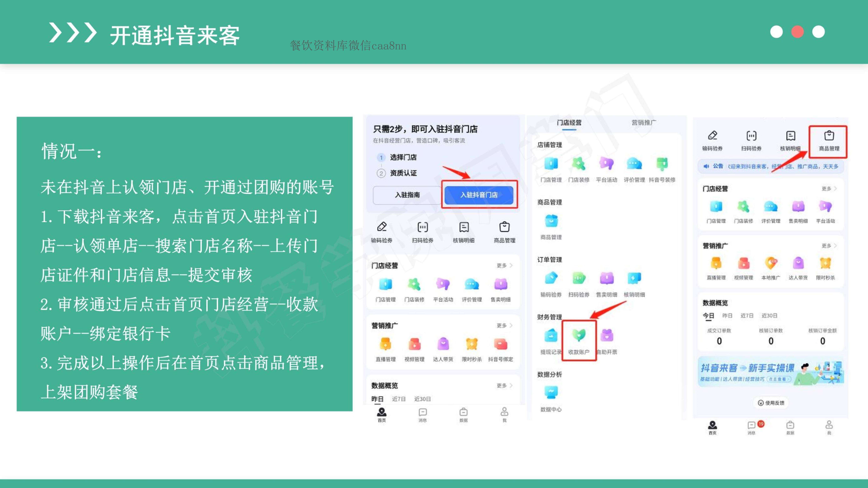Screen dimensions: 868x488
Task: Open 消息 nav icon in left phone's bottom bar
Action: tap(423, 415)
